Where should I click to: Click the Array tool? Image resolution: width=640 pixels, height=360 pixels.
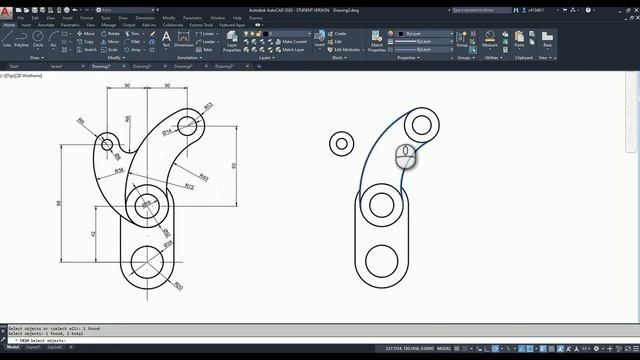point(133,49)
